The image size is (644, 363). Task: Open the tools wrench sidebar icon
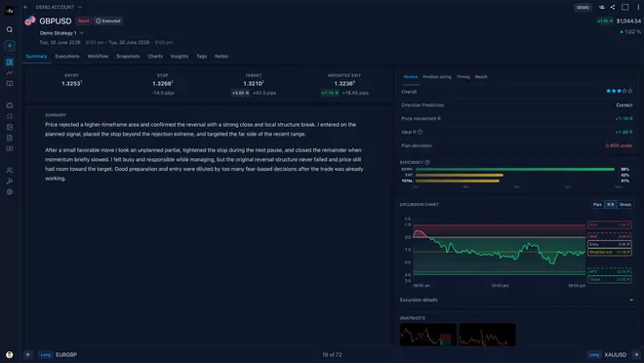point(10,181)
